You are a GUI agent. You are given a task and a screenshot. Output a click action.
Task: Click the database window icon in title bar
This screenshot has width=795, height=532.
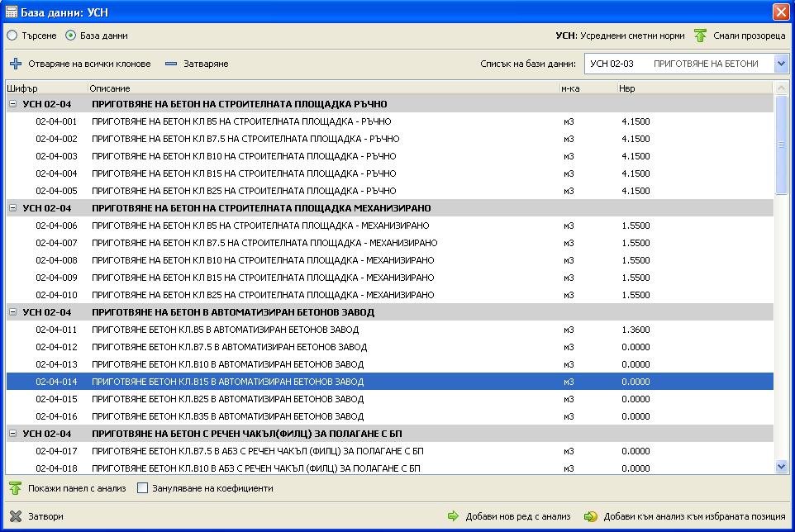[12, 12]
